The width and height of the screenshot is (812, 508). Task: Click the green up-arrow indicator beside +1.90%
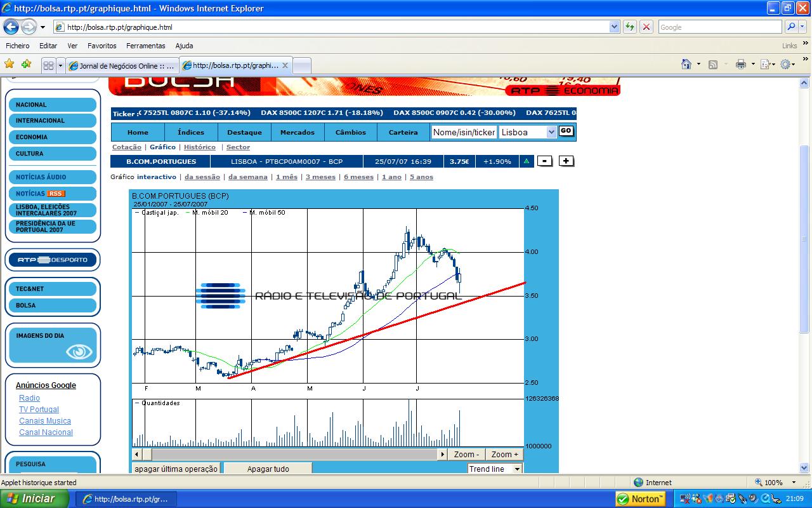526,161
